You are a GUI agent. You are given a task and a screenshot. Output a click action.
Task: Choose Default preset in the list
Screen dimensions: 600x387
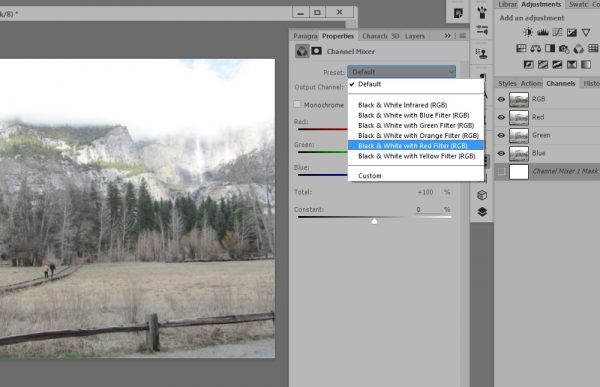pos(416,84)
